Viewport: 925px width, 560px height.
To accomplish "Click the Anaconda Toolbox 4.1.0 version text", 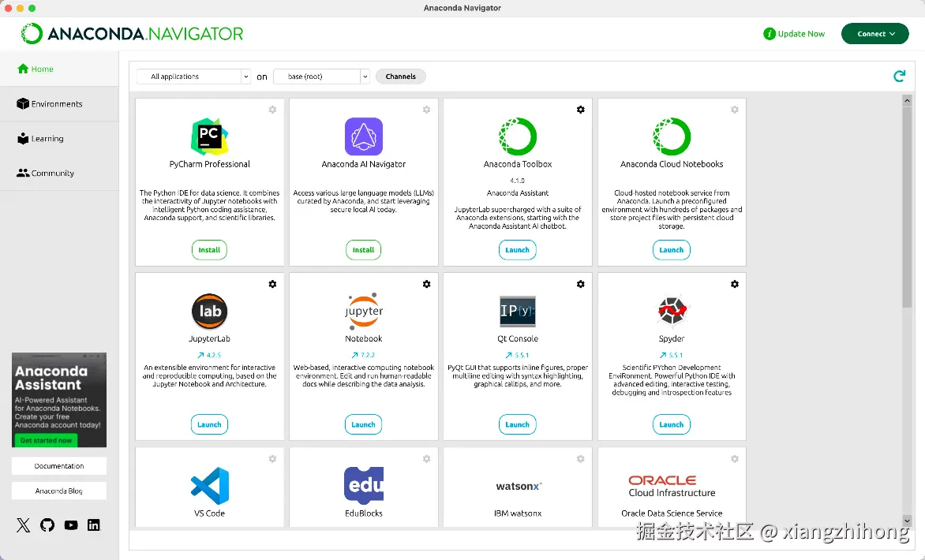I will coord(518,181).
